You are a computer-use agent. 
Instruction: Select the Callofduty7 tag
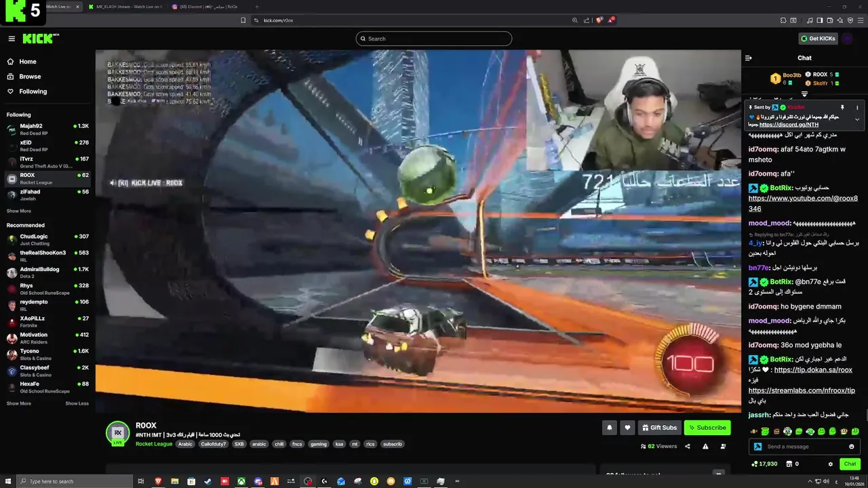point(213,444)
